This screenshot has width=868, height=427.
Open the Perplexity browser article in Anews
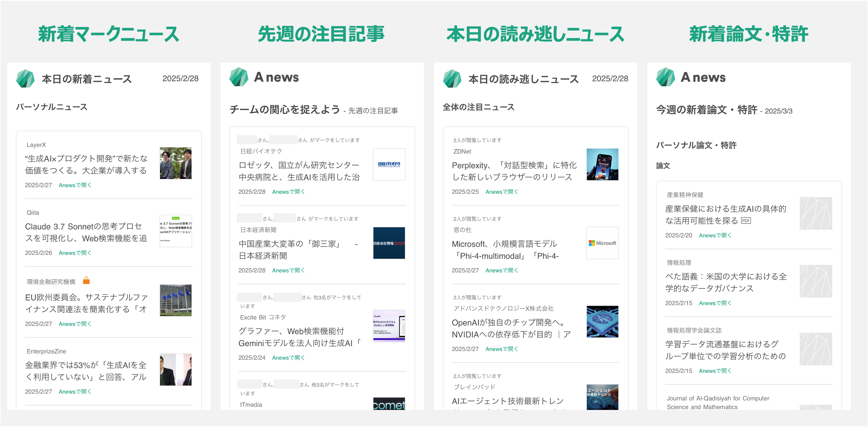click(x=501, y=192)
